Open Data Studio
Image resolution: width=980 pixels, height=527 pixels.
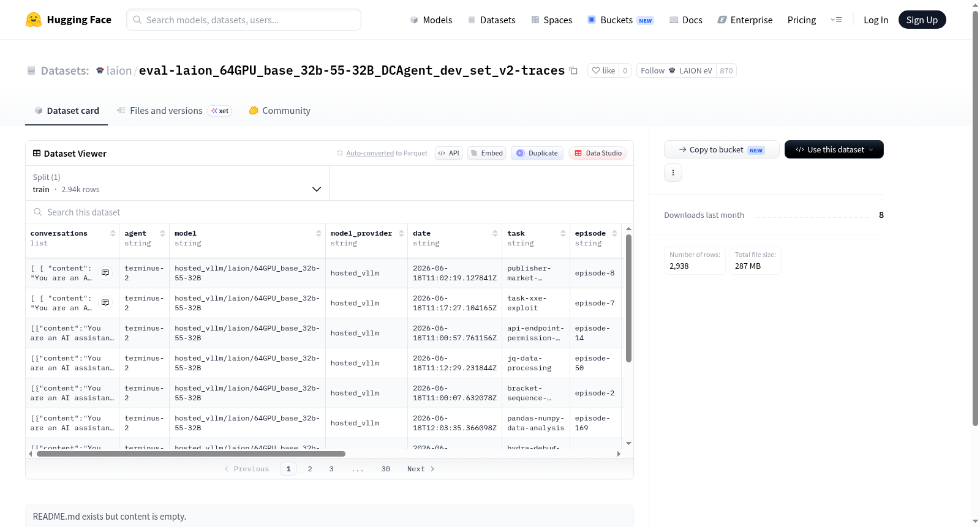[598, 153]
